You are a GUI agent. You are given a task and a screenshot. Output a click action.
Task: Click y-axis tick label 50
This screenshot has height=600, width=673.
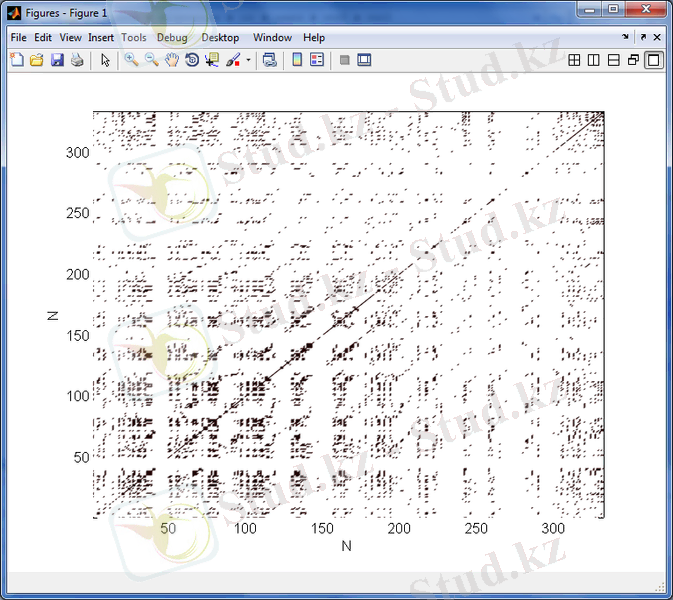coord(81,457)
